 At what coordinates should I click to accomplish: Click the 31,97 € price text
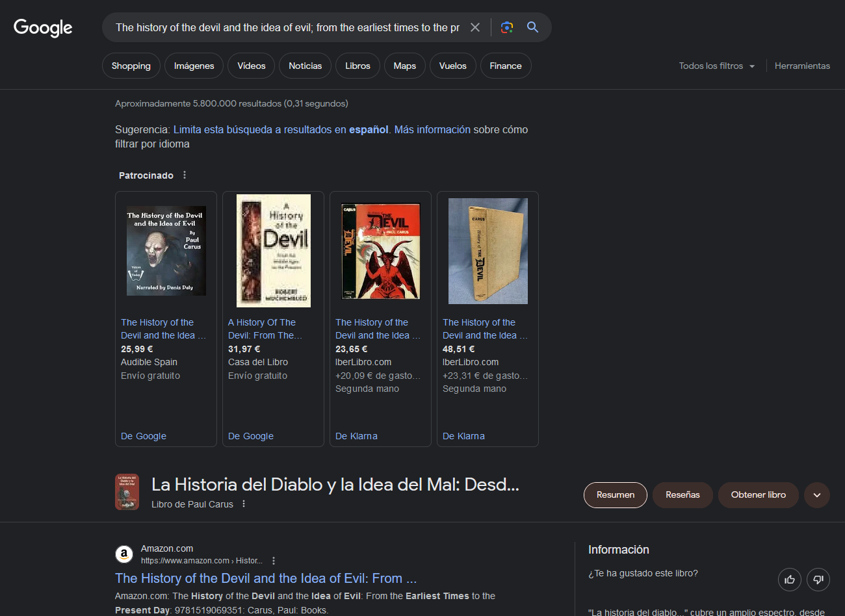[x=244, y=349]
